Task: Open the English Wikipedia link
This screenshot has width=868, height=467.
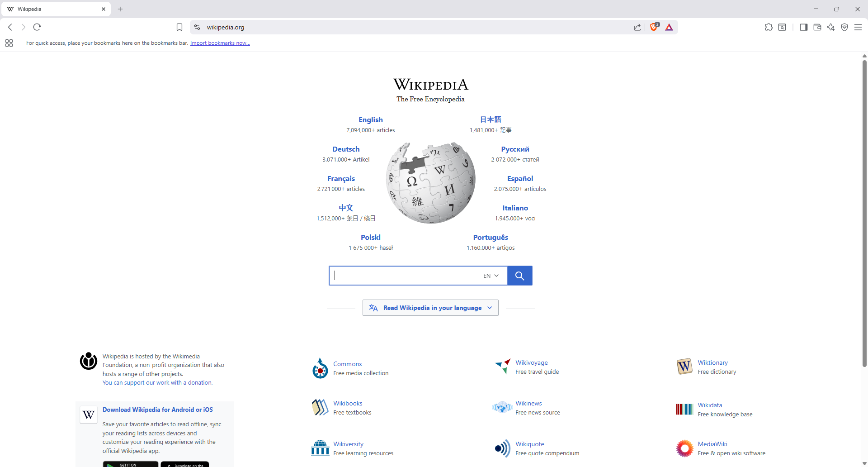Action: [370, 119]
